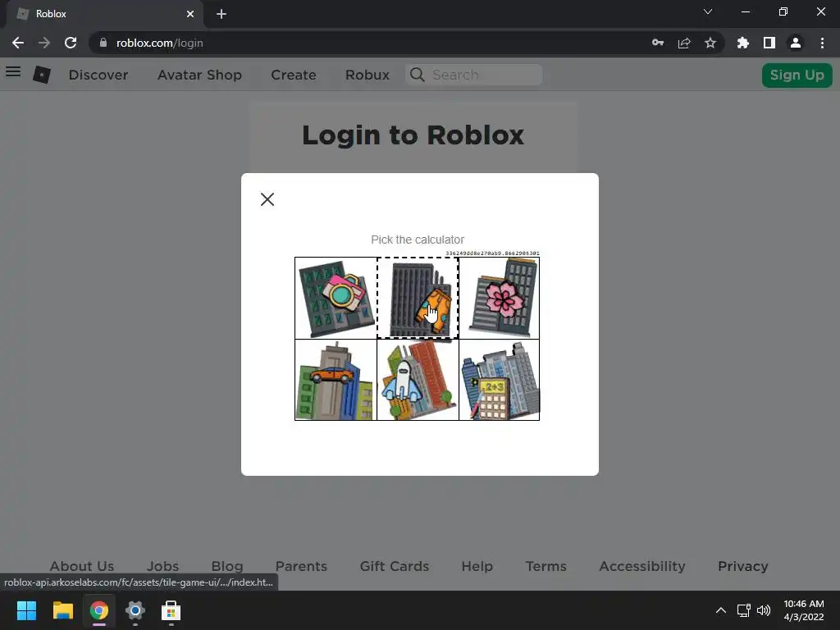Click the Chrome taskbar icon

[99, 610]
